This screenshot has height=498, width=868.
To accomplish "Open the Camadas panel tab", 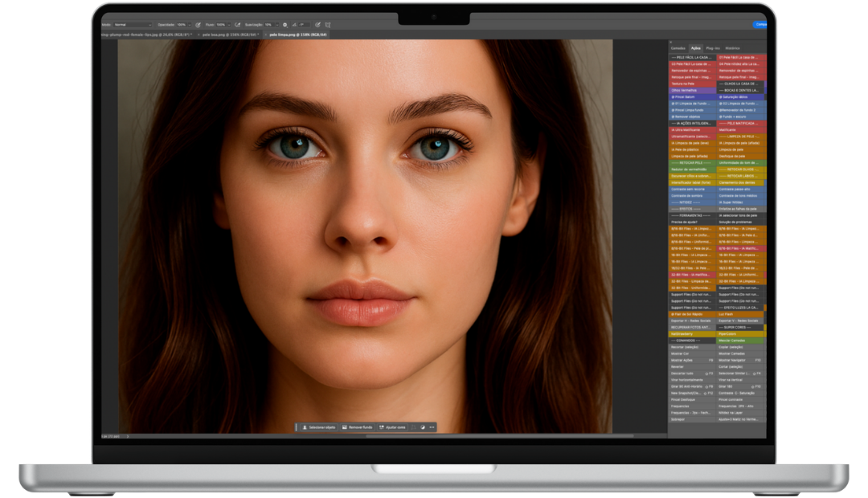I will pos(678,48).
